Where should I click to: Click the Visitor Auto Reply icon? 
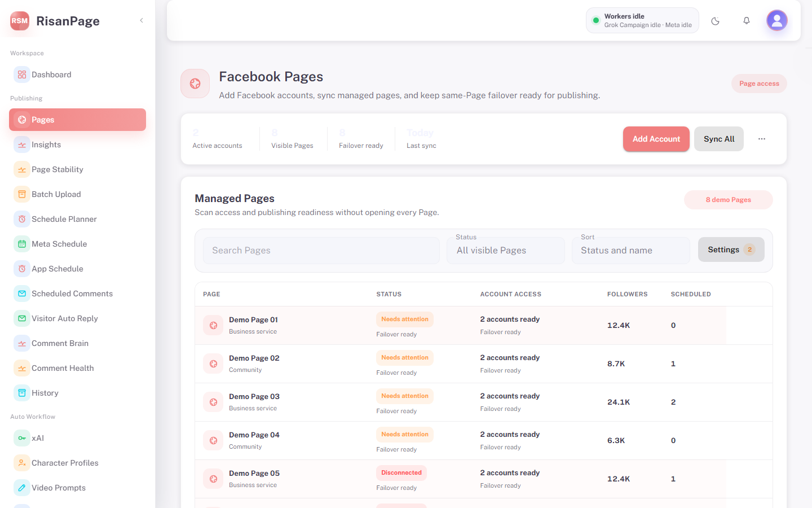22,318
